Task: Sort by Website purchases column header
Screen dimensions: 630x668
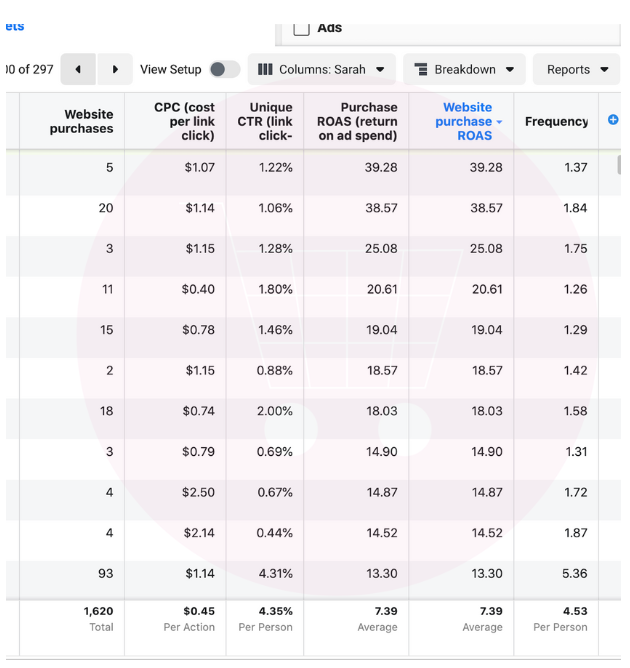Action: [x=81, y=121]
